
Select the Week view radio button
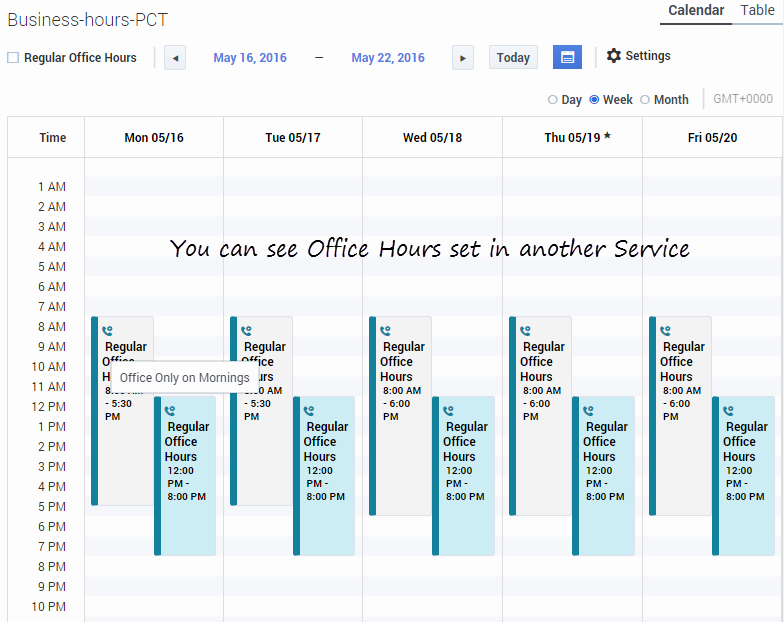coord(595,100)
